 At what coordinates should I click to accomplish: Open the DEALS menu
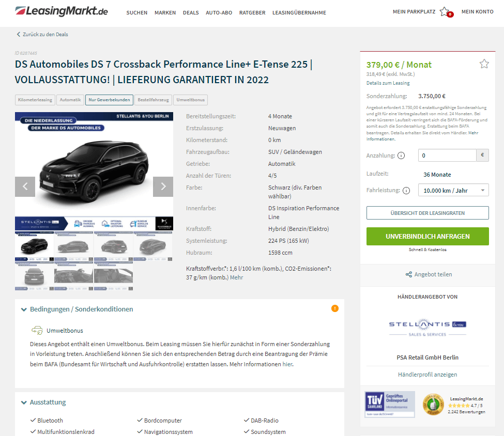tap(191, 12)
